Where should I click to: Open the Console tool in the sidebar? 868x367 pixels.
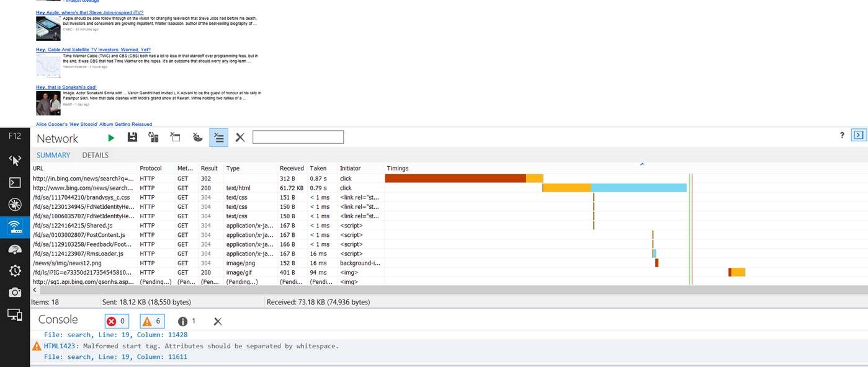(x=15, y=182)
